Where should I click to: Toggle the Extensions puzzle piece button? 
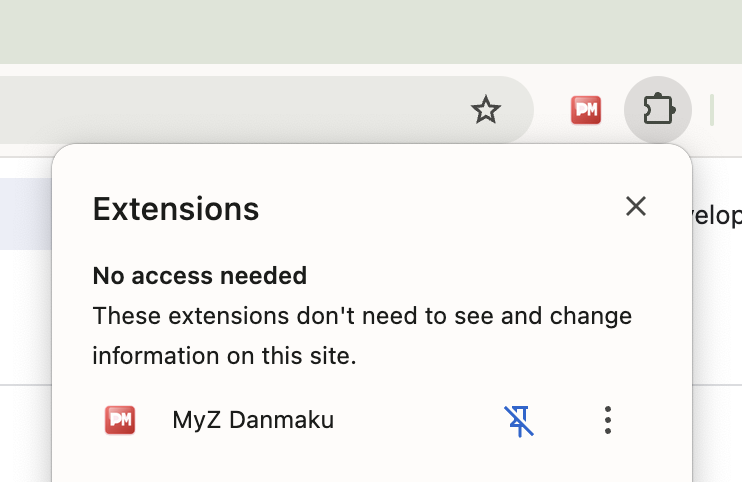click(658, 110)
